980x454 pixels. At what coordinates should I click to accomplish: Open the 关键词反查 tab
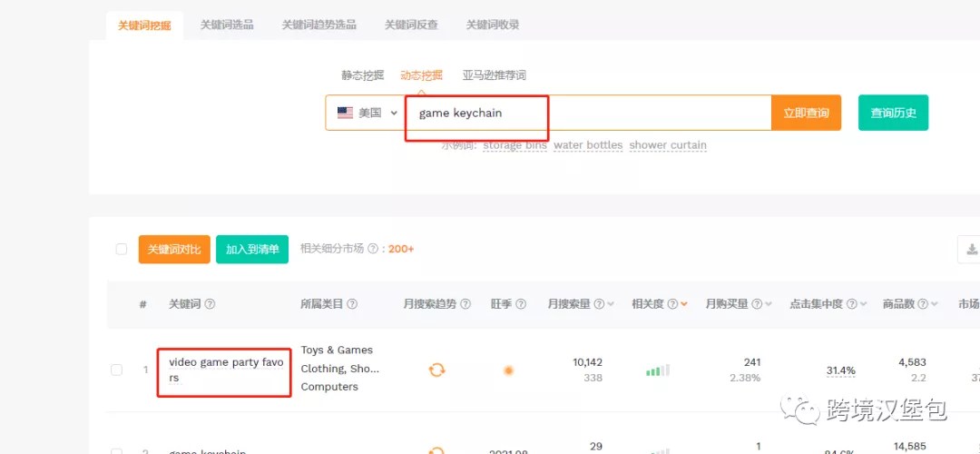click(x=411, y=25)
